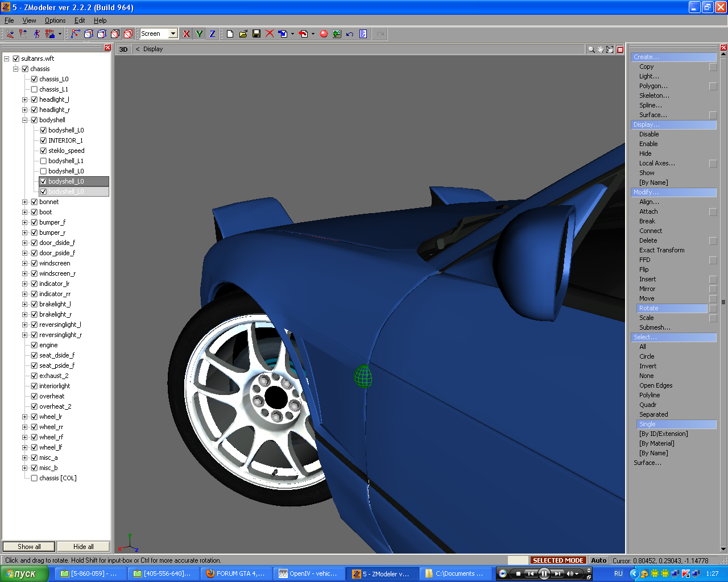
Task: Uncheck the INTERIOR_1 visibility checkbox
Action: tap(43, 140)
